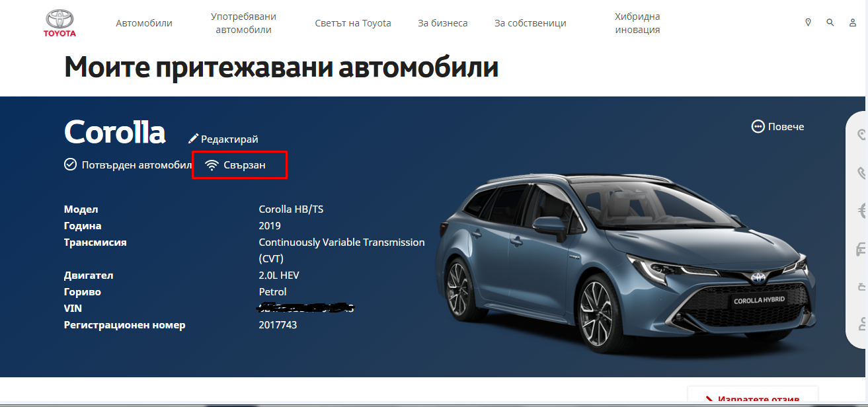Open the Автомобили menu
This screenshot has height=407, width=868.
(x=144, y=23)
